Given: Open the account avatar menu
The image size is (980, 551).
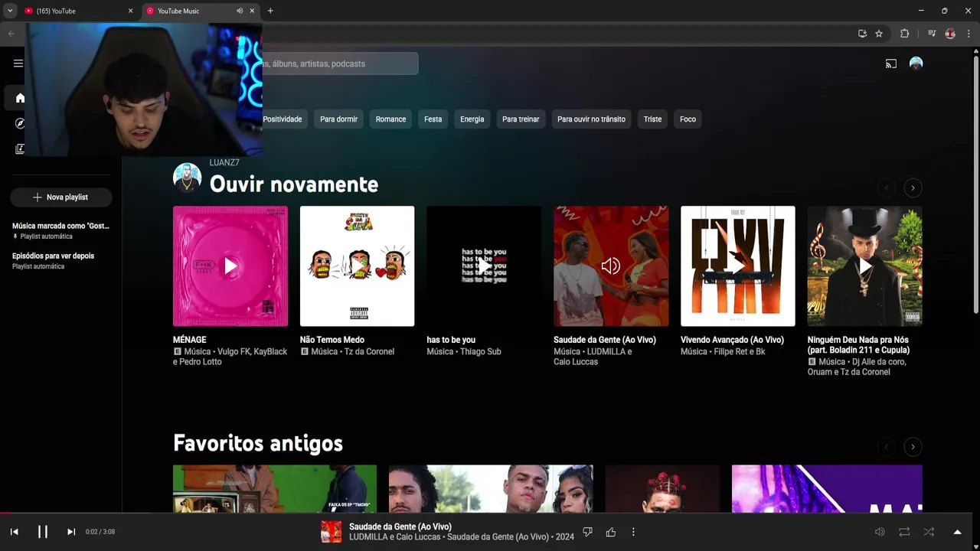Looking at the screenshot, I should point(916,64).
